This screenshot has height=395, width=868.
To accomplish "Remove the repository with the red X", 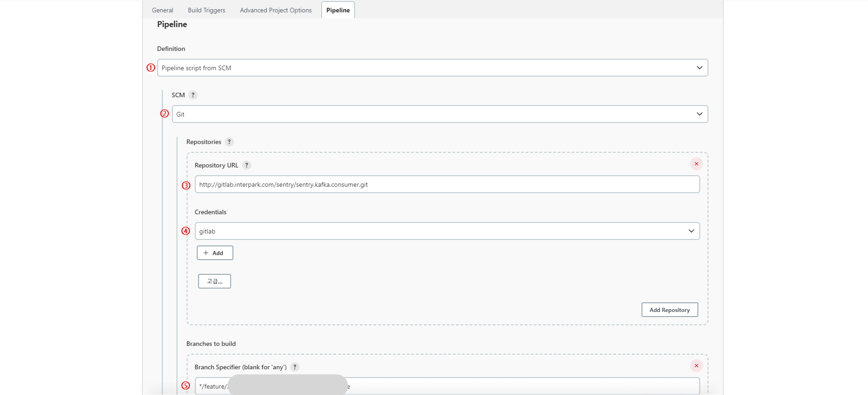I will tap(696, 164).
